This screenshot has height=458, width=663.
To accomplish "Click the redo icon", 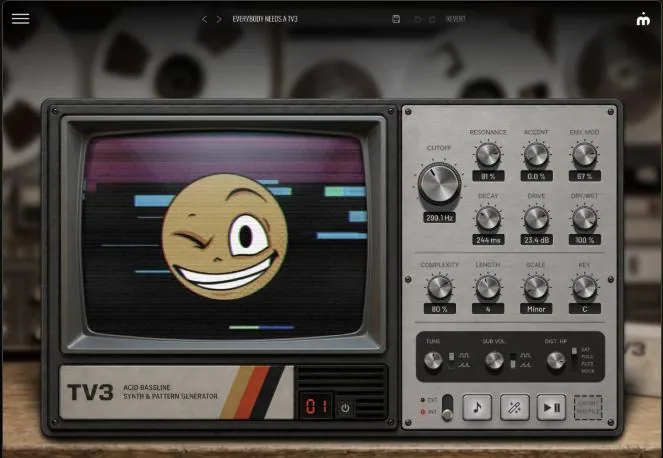I will [432, 19].
